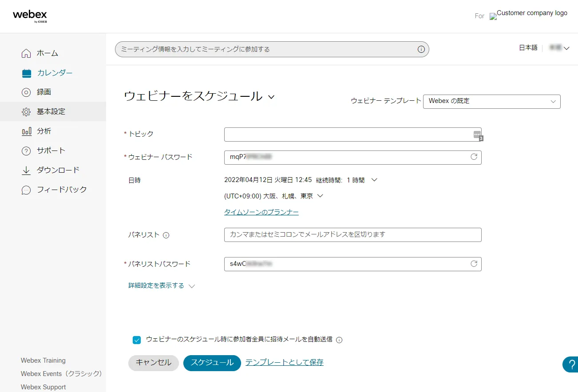Open the ホーム sidebar icon
This screenshot has width=578, height=392.
click(x=25, y=53)
